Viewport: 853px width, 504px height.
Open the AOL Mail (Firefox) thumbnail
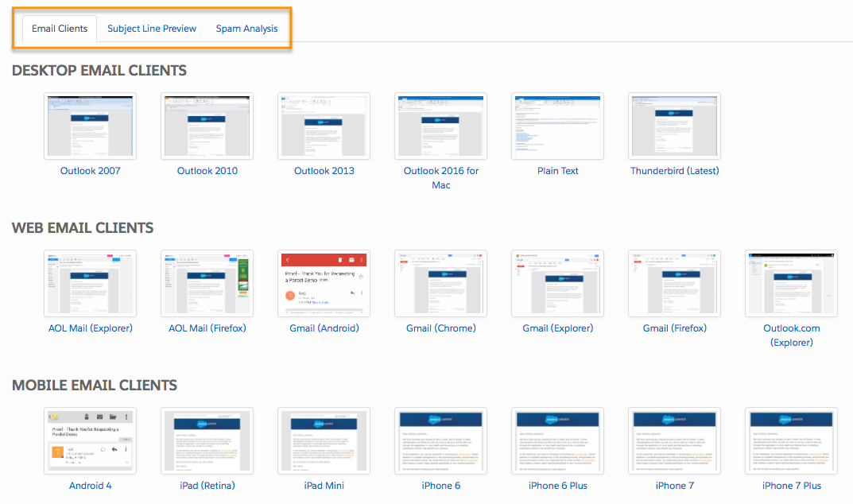[x=207, y=284]
